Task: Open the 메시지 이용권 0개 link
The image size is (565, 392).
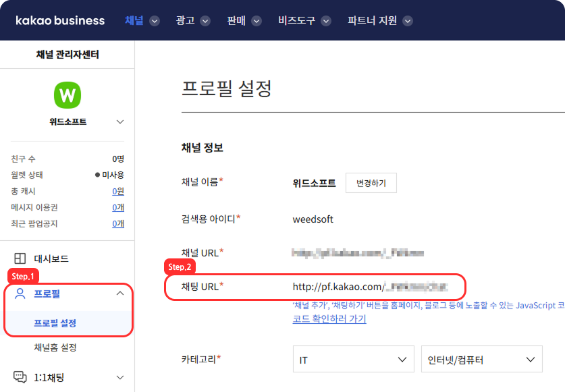Action: tap(118, 208)
